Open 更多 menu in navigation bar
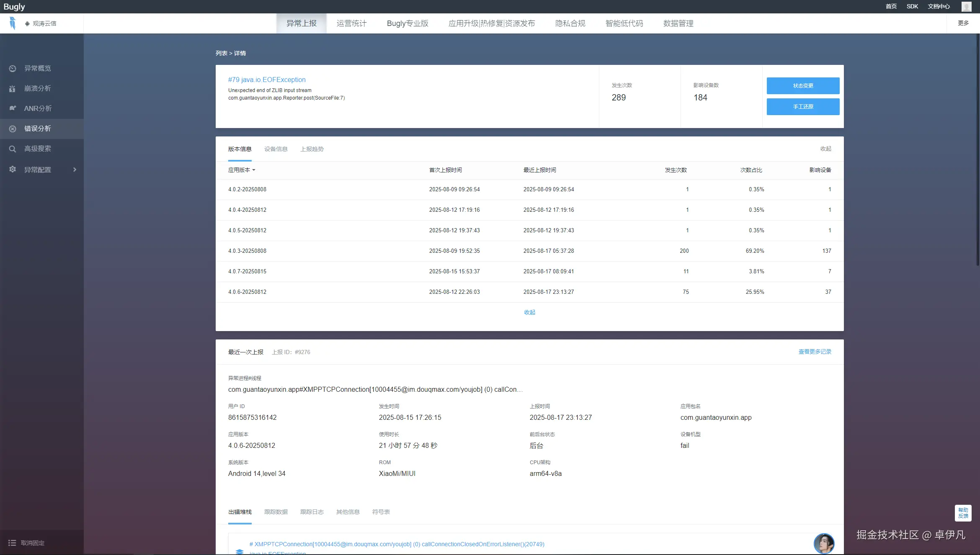 963,23
